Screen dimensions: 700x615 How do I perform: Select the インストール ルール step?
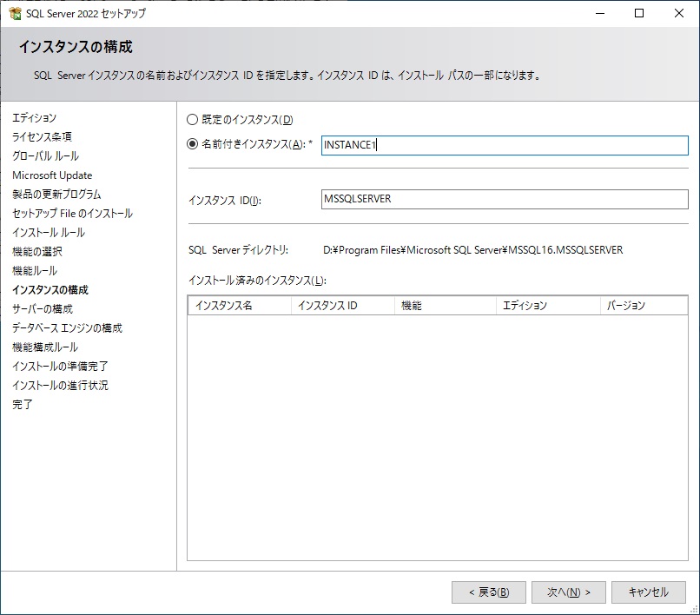click(49, 233)
